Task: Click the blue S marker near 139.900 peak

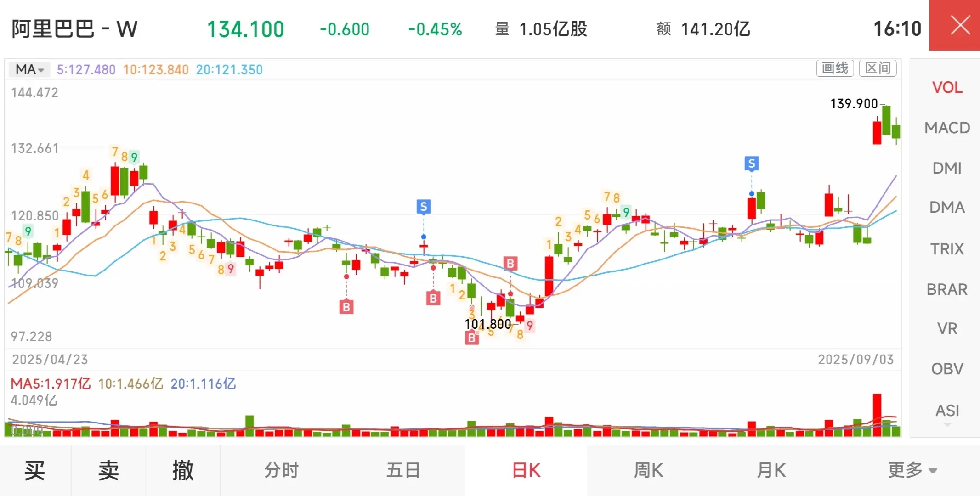Action: point(752,163)
